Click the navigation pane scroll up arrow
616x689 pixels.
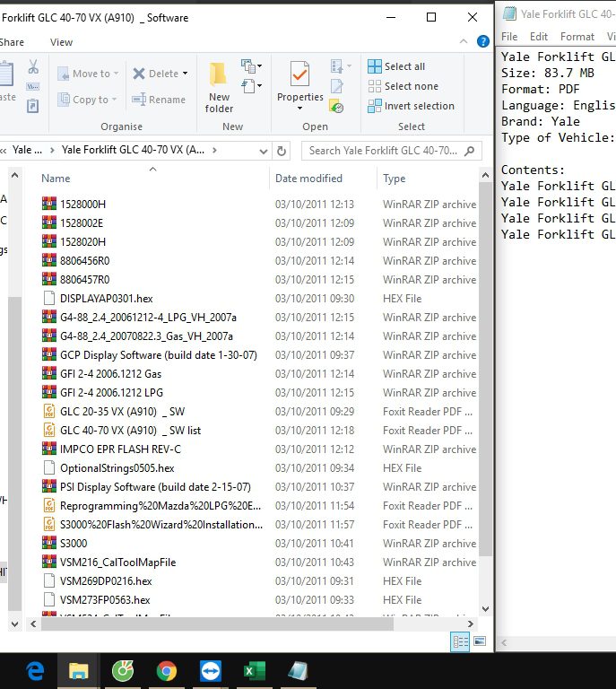[15, 175]
